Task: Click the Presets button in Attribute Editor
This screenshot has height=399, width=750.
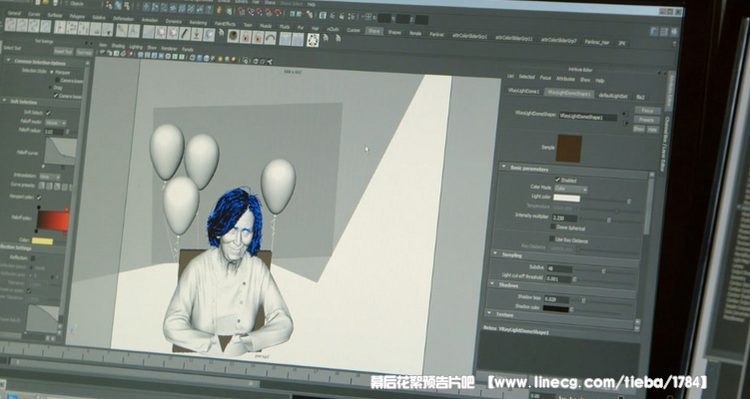Action: (646, 120)
